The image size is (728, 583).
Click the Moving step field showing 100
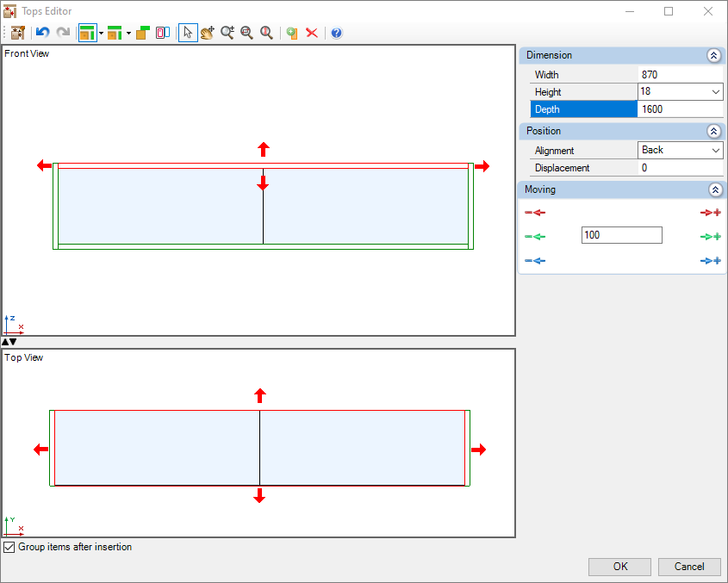622,235
